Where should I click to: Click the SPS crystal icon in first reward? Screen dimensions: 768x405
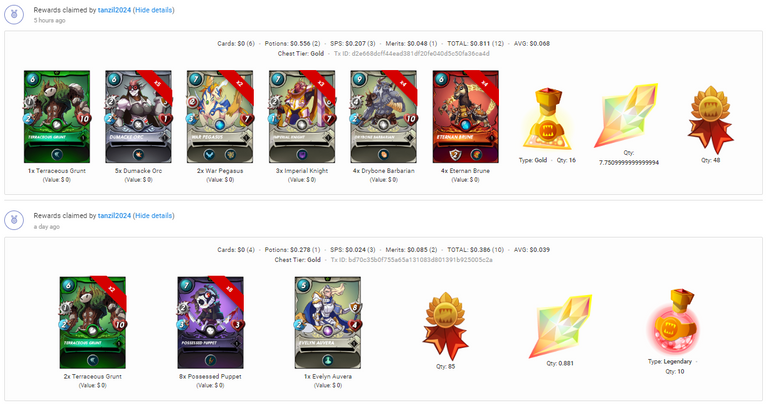625,116
